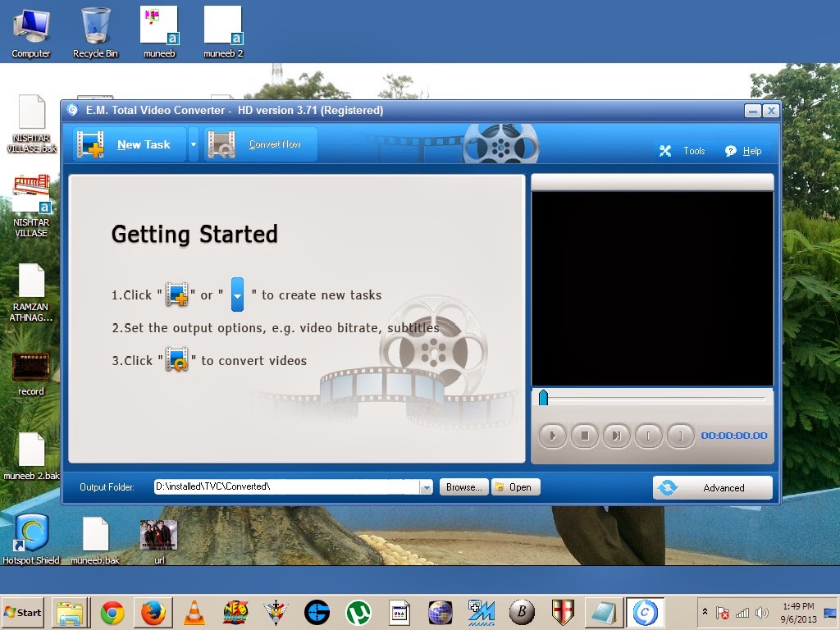This screenshot has height=630, width=840.
Task: Select the muneeb 2 desktop file
Action: pos(223,32)
